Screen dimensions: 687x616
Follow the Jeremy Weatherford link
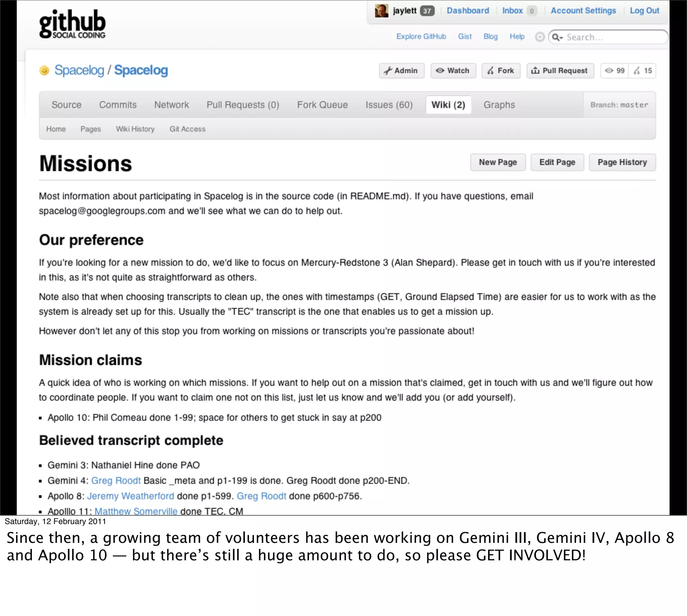pos(130,496)
